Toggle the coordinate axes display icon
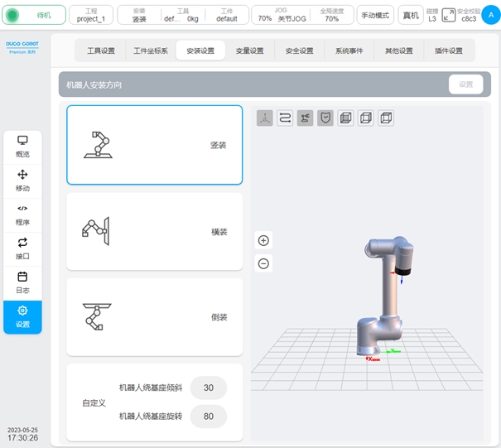The height and width of the screenshot is (448, 501). (x=264, y=118)
